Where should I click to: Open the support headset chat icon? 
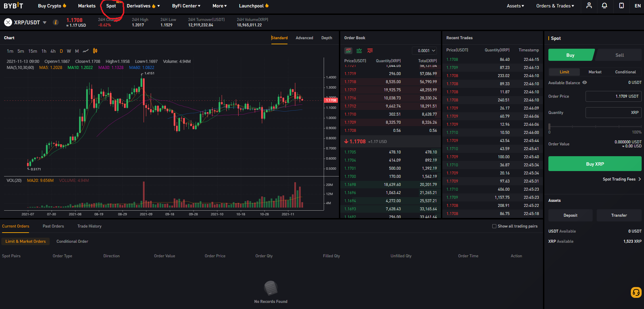[636, 292]
